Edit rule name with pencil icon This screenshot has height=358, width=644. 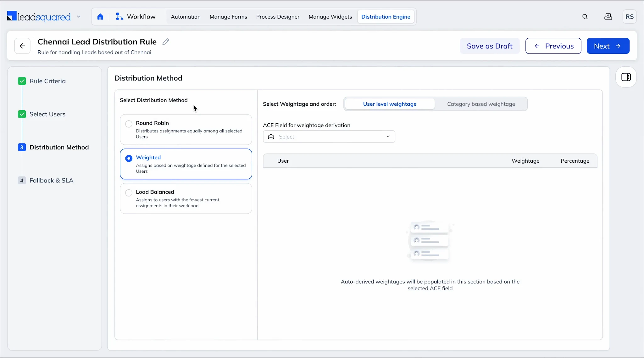pos(166,42)
